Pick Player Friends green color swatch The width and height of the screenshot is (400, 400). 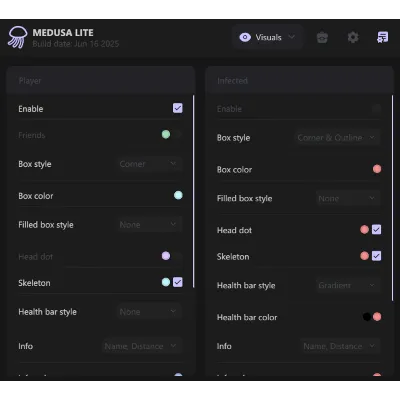pyautogui.click(x=166, y=134)
